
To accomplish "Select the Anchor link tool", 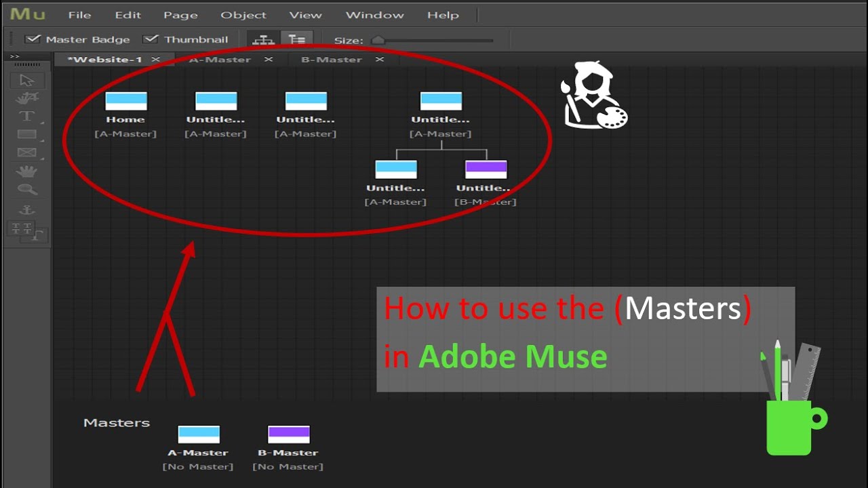I will 27,210.
